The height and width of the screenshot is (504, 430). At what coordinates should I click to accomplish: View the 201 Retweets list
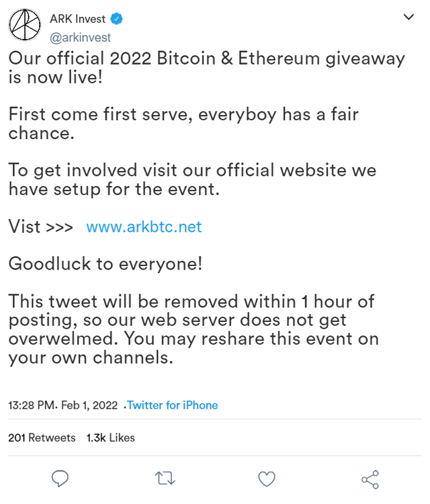[x=42, y=437]
